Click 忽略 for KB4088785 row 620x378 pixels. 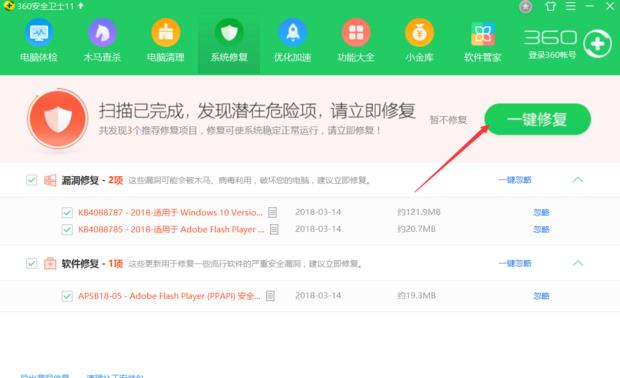click(x=541, y=229)
